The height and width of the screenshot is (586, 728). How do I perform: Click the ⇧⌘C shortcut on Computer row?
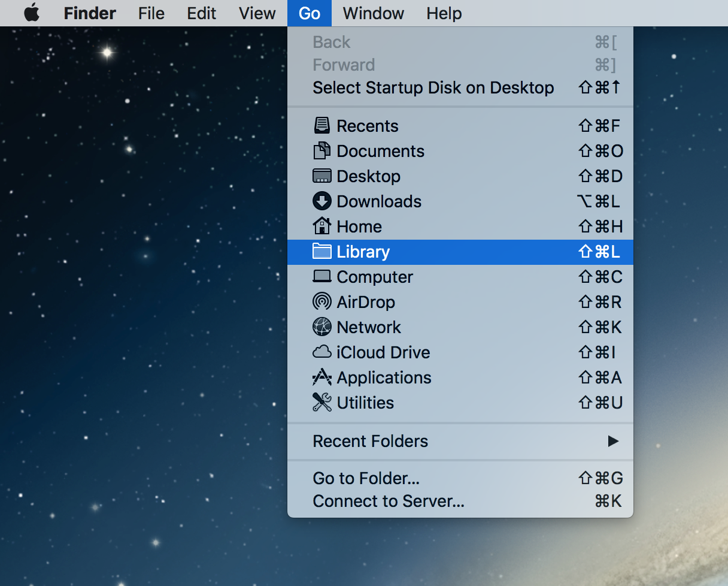(600, 277)
